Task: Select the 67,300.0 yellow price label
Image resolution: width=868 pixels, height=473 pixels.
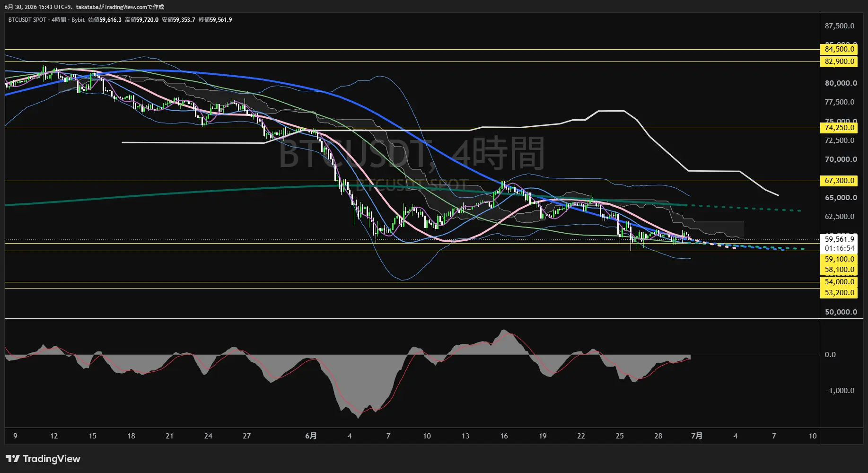Action: coord(839,181)
